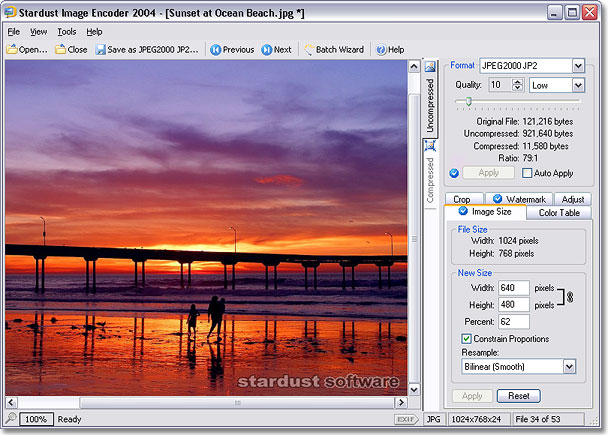Launch the Batch Wizard wand icon
The width and height of the screenshot is (608, 435).
click(309, 50)
